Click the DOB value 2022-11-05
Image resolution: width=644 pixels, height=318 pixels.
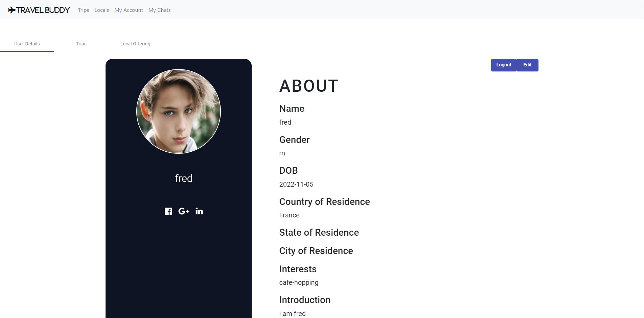click(x=296, y=184)
